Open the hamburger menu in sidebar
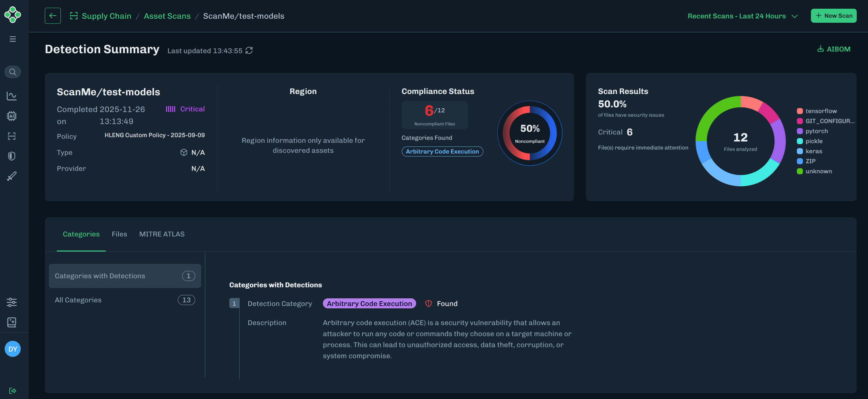868x399 pixels. pos(12,39)
